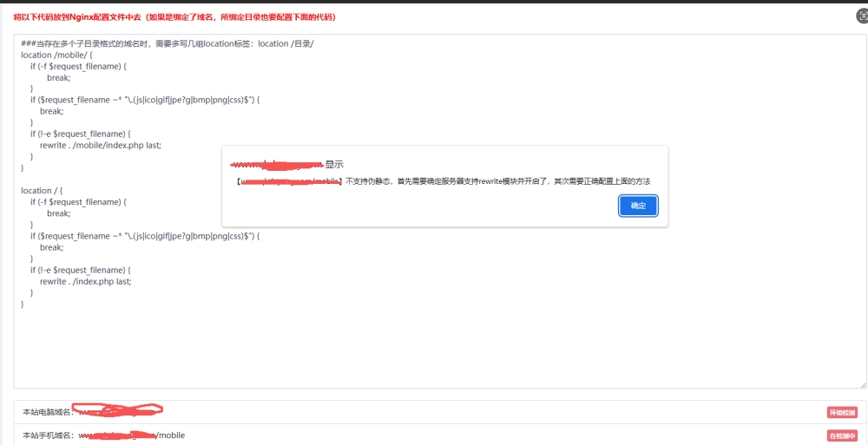The image size is (868, 445).
Task: Click 'rewrite . /index.php last;' line
Action: tap(86, 281)
